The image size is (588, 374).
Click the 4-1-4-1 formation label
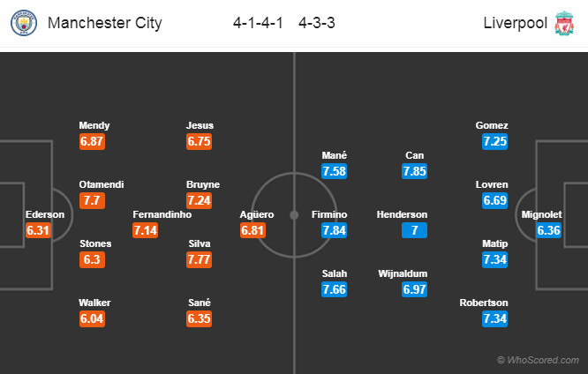(251, 24)
